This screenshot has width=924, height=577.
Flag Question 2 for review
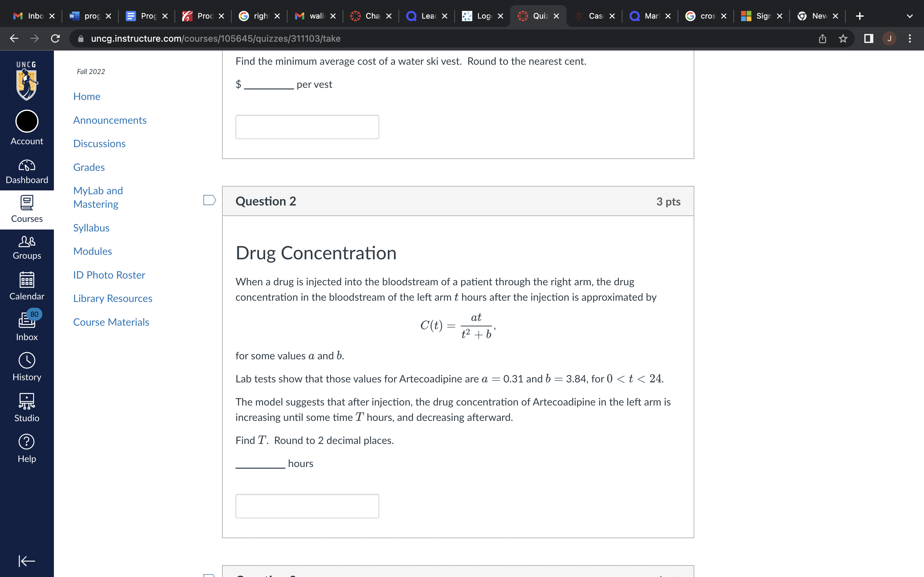click(209, 199)
